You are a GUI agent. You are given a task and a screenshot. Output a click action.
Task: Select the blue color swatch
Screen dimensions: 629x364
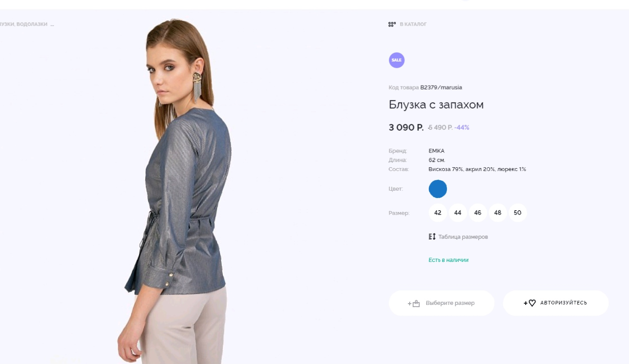point(438,189)
